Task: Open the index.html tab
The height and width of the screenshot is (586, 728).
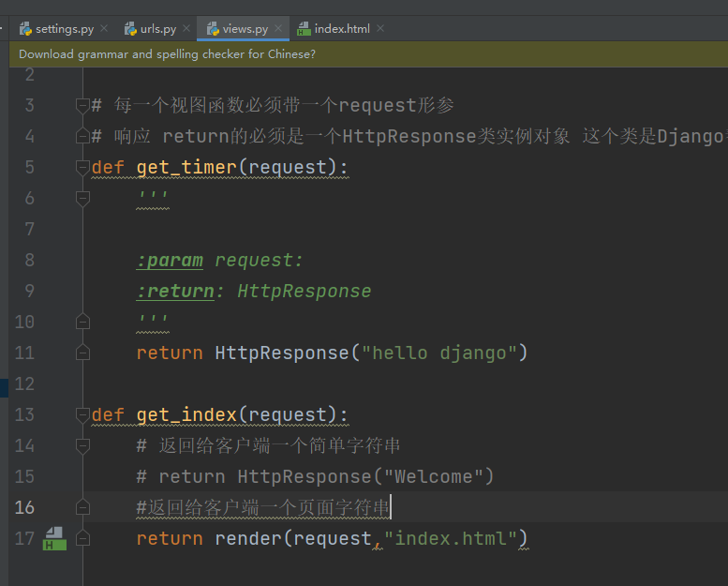Action: [342, 29]
